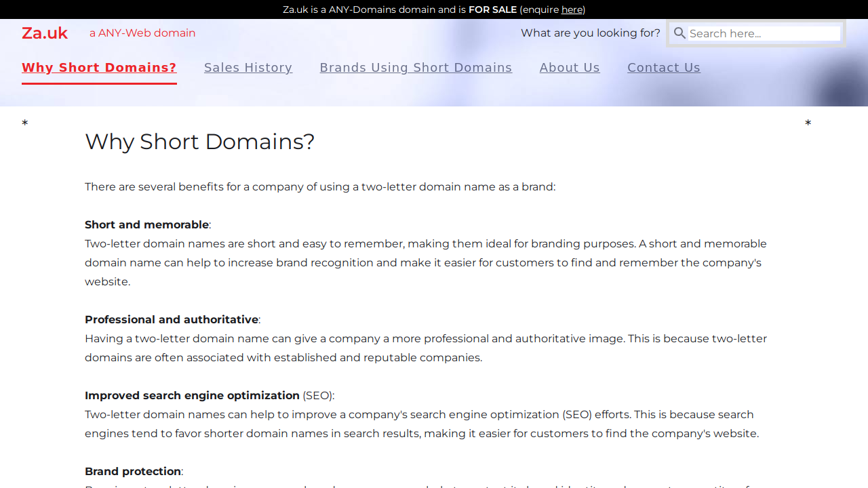Open the Contact Us page
This screenshot has height=488, width=868.
click(663, 68)
